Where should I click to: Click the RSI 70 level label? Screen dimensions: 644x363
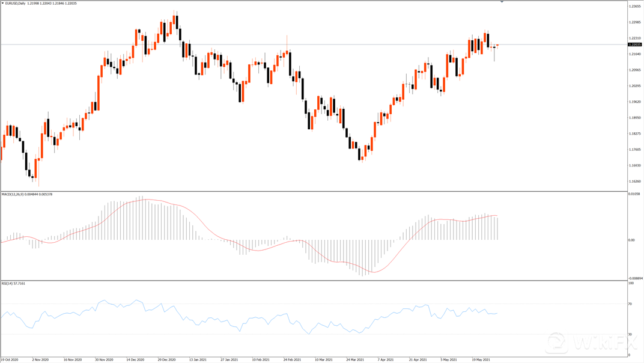click(630, 304)
